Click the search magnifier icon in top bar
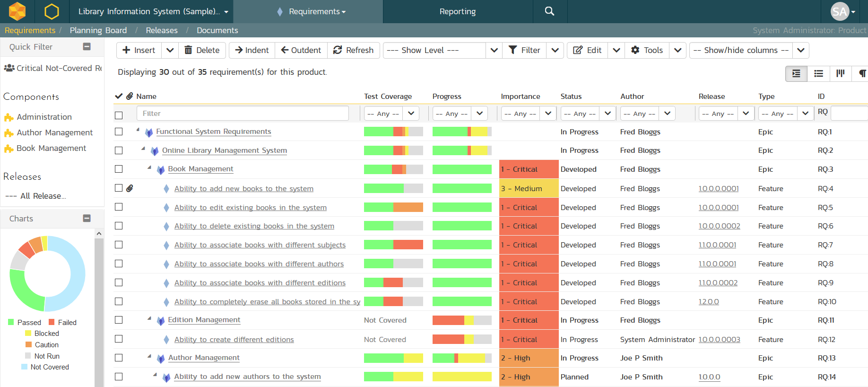This screenshot has height=387, width=868. pyautogui.click(x=549, y=11)
